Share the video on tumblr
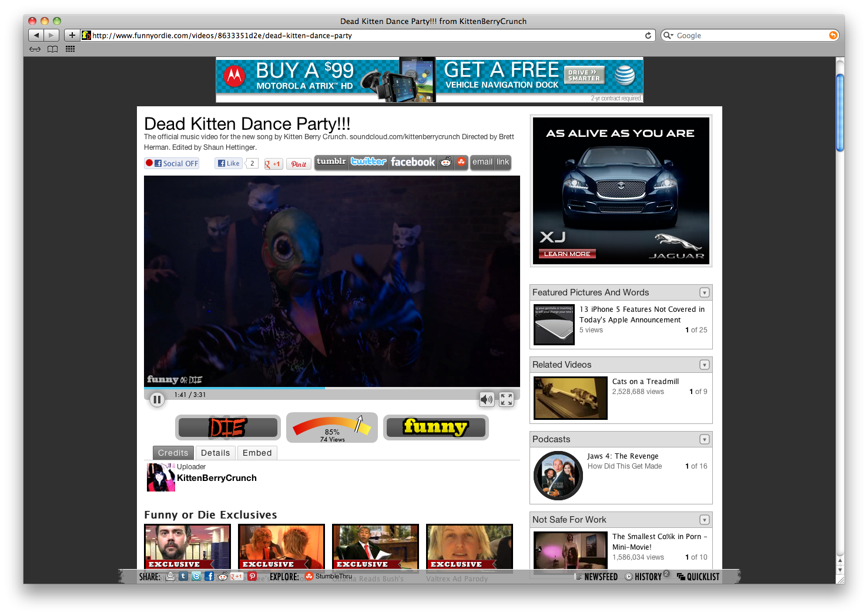The image size is (868, 616). coord(331,161)
